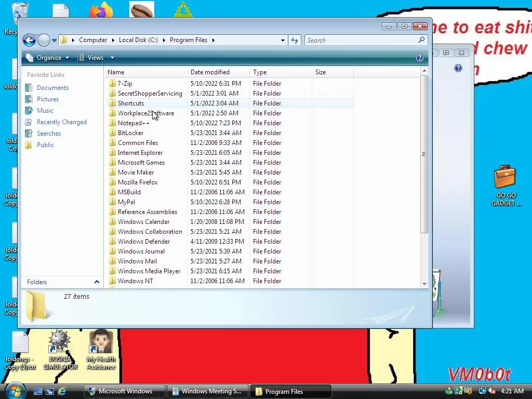Open Documents favorite link
532x399 pixels.
tap(52, 87)
